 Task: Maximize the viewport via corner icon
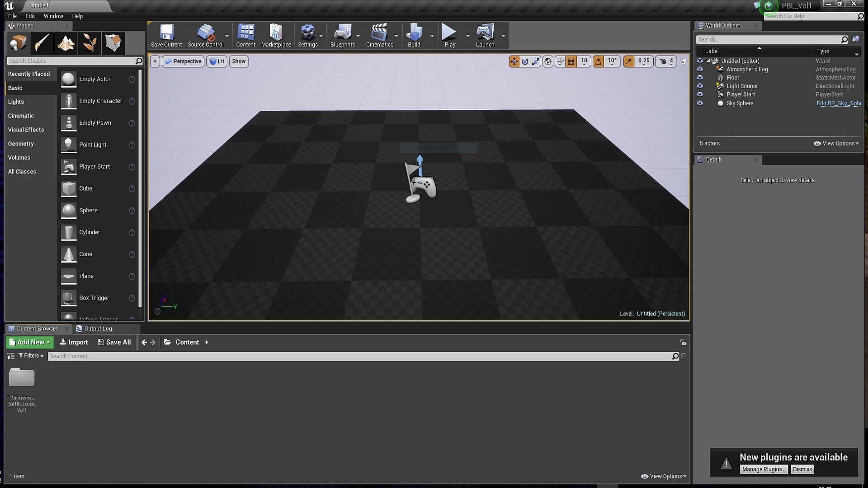(x=684, y=61)
